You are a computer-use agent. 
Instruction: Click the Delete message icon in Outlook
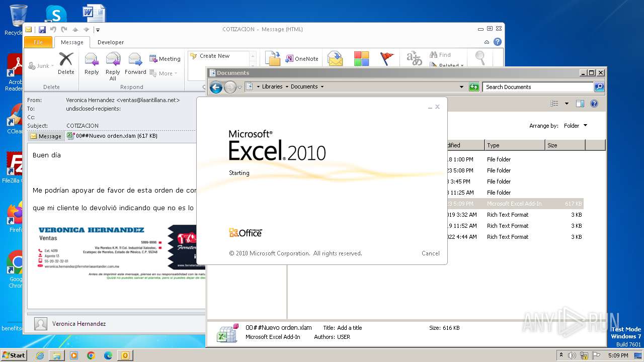(x=66, y=63)
